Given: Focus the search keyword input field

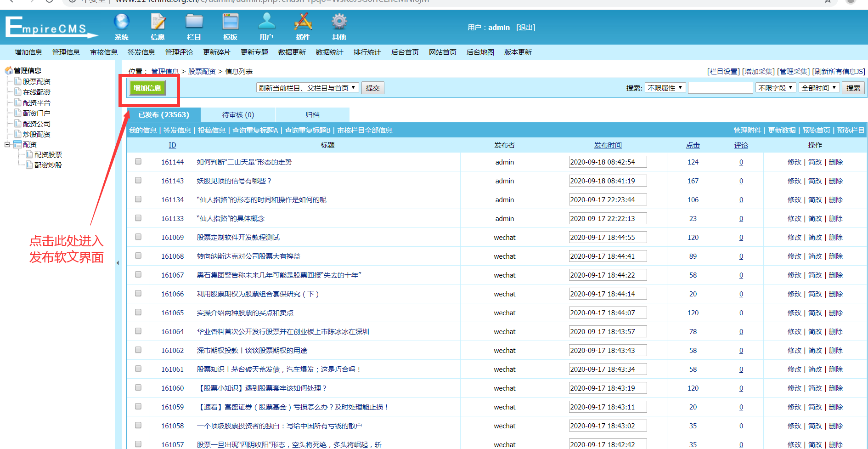Looking at the screenshot, I should tap(721, 88).
